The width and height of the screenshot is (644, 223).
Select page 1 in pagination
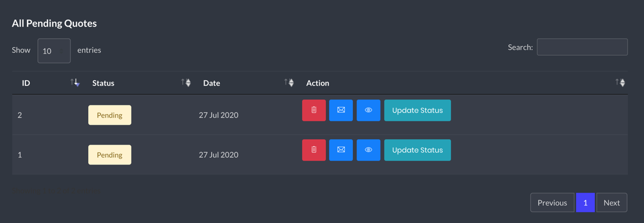point(585,203)
